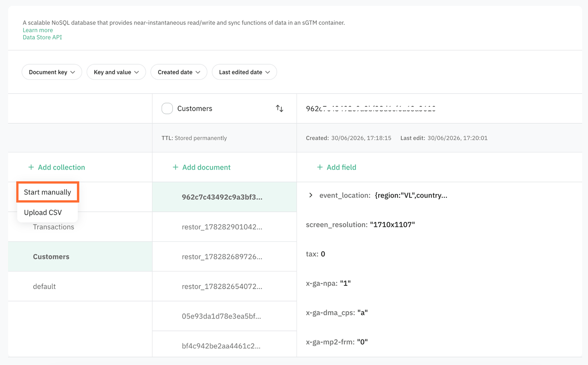Click the Add field button

pyautogui.click(x=336, y=167)
